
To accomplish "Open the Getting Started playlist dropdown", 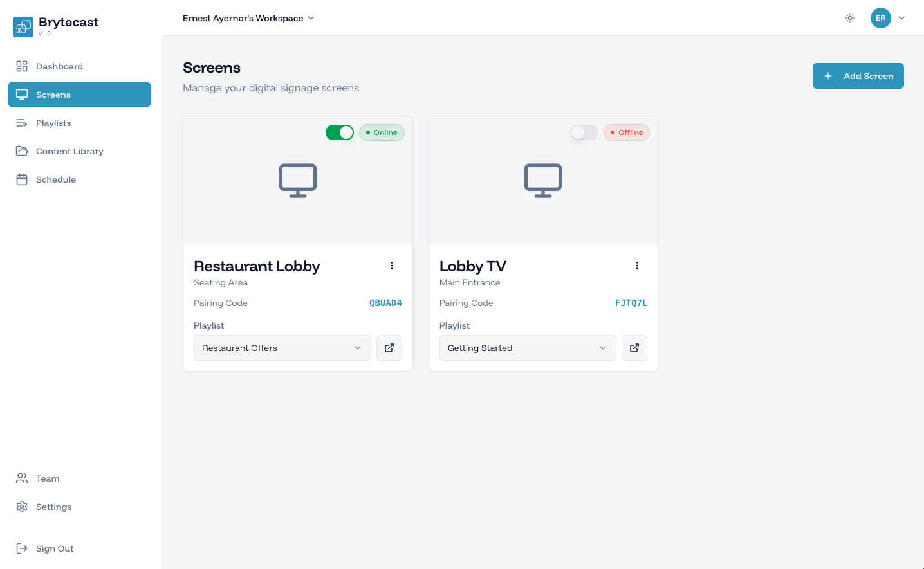I will 527,347.
